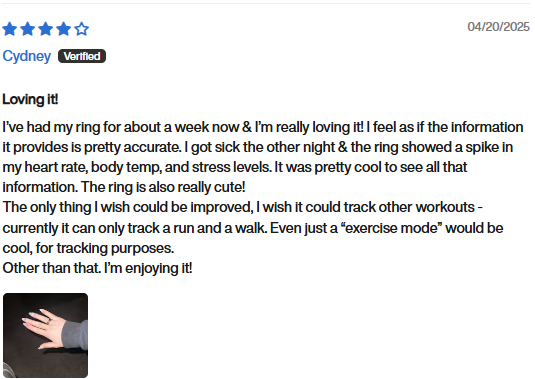Click the line 'currently it can only track a run'

(x=253, y=228)
